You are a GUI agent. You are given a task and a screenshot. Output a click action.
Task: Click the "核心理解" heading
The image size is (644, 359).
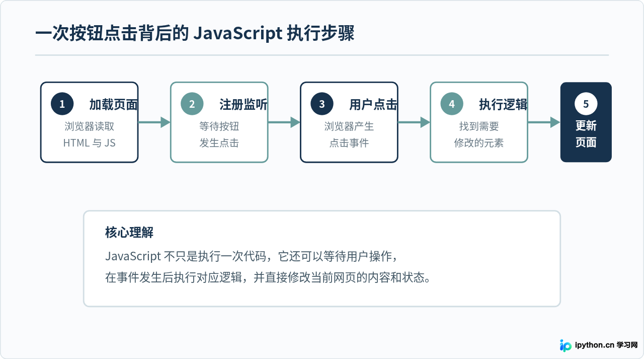129,232
